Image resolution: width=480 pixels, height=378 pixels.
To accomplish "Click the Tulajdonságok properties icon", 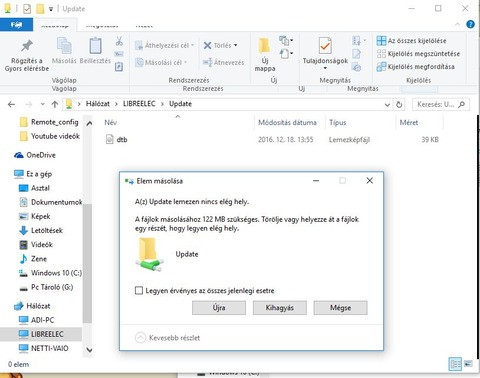I will pos(325,45).
